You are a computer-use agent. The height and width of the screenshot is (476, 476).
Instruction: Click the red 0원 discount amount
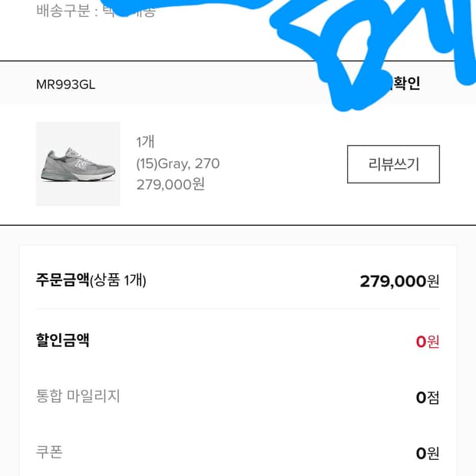click(x=428, y=342)
